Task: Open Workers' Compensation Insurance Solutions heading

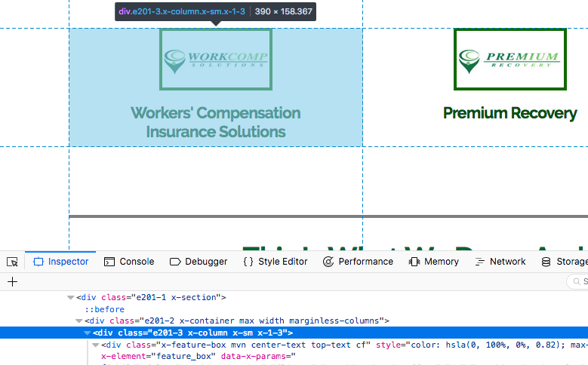Action: coord(216,122)
